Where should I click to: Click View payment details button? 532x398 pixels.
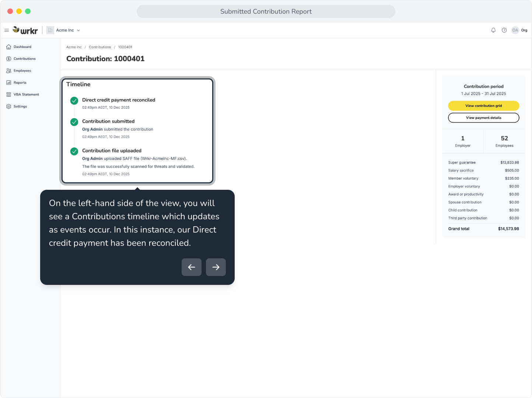pos(483,118)
